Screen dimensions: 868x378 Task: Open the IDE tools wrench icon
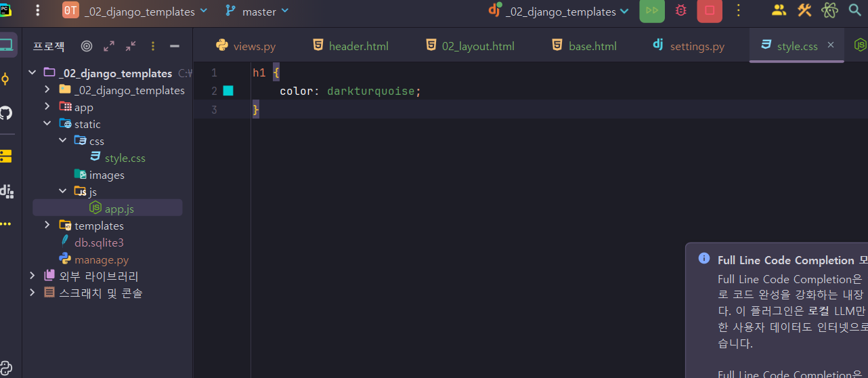click(x=804, y=10)
